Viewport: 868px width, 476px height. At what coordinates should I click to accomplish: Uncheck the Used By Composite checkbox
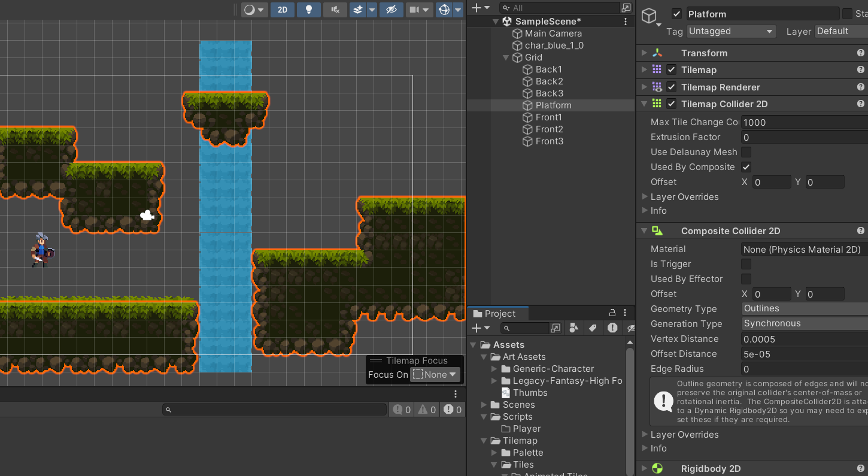746,167
